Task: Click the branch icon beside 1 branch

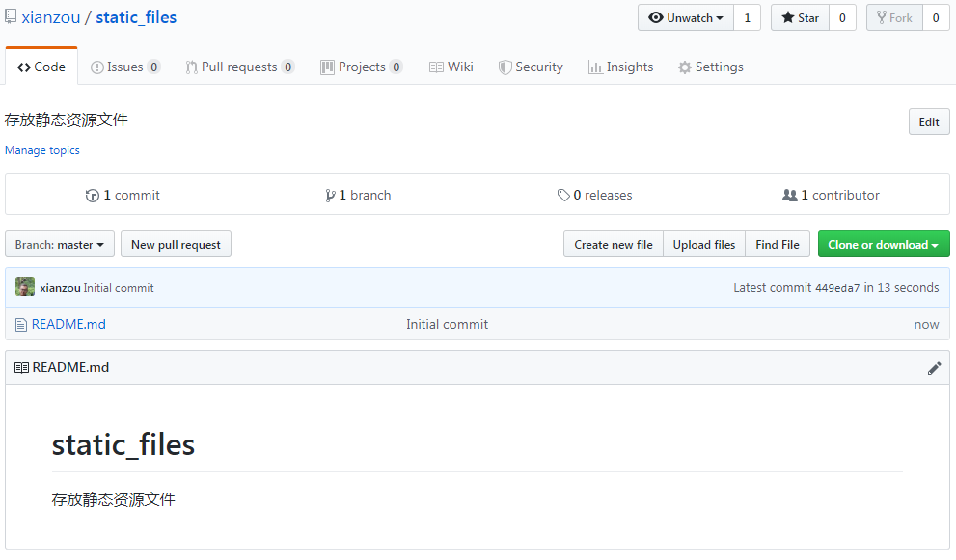Action: click(330, 196)
